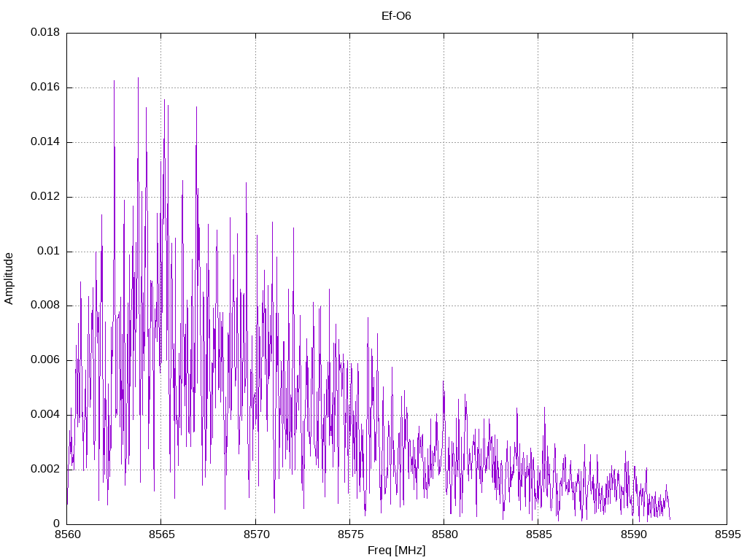Click the 0.014 y-axis tick label
This screenshot has width=747, height=560.
click(x=45, y=142)
